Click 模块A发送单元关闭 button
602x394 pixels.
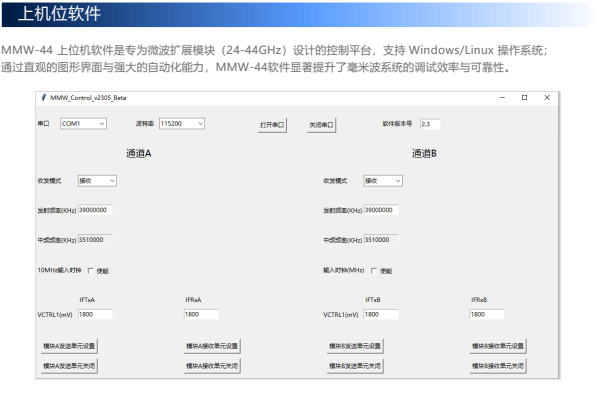pos(69,366)
